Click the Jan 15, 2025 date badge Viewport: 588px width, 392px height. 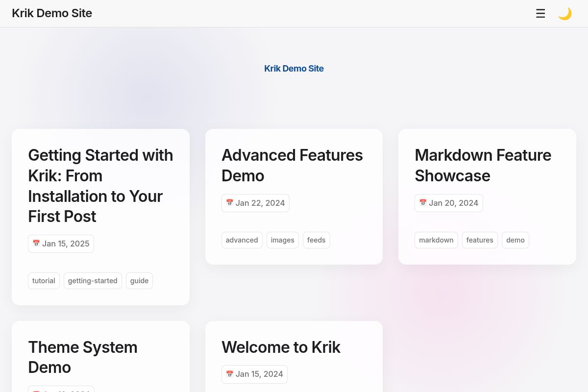61,244
